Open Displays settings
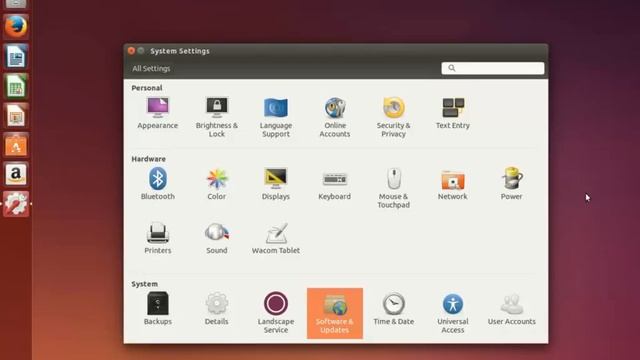Screen dimensions: 640x360 click(x=276, y=184)
